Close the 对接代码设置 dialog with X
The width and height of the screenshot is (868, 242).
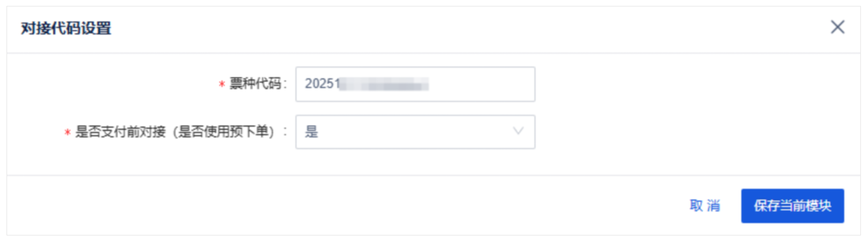pyautogui.click(x=837, y=27)
